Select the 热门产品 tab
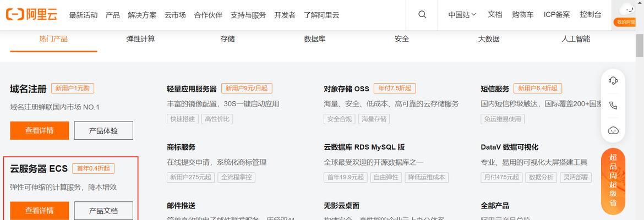 pyautogui.click(x=53, y=39)
